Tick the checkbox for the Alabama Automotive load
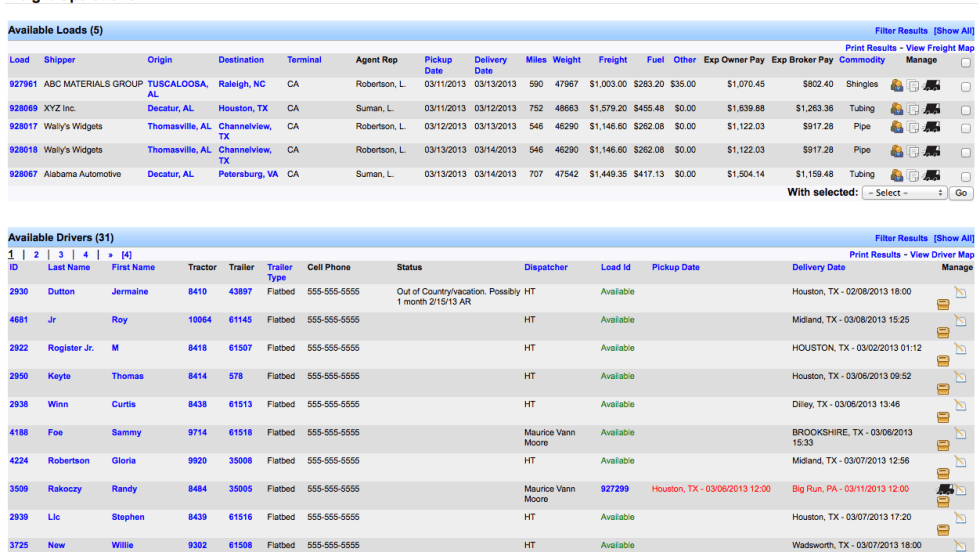This screenshot has height=552, width=980. [965, 175]
